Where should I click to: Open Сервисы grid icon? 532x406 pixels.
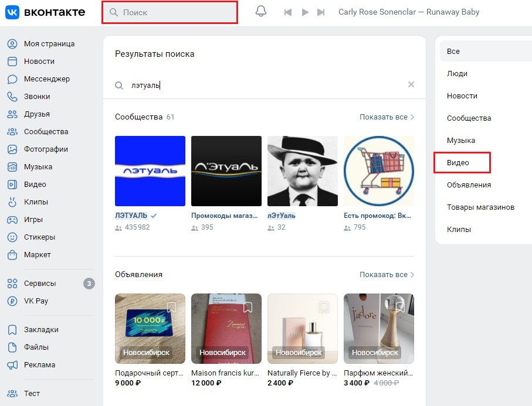pos(12,284)
